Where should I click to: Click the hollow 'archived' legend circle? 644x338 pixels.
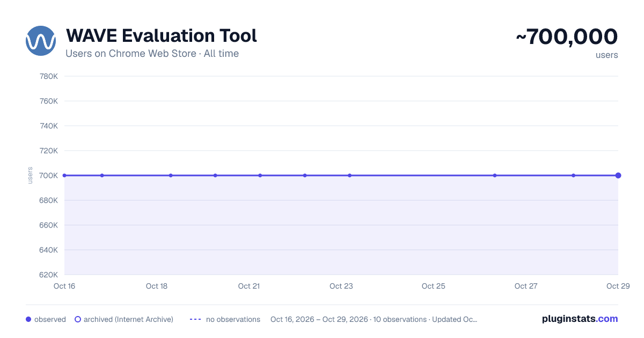point(78,319)
